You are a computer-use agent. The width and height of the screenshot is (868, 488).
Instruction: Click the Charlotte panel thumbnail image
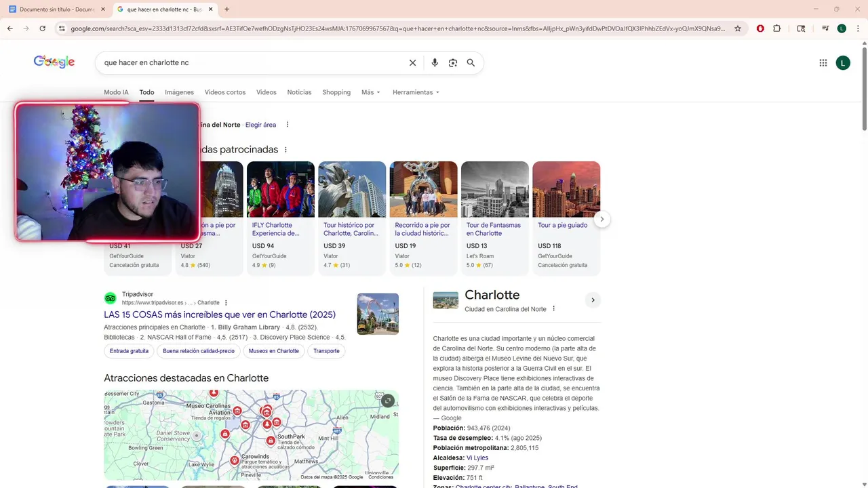pyautogui.click(x=446, y=300)
